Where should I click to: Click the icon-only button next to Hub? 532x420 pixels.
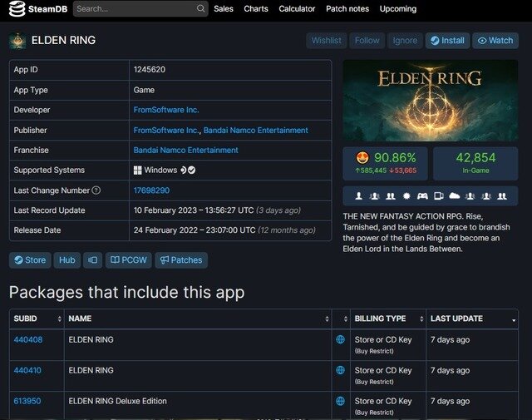[x=92, y=260]
